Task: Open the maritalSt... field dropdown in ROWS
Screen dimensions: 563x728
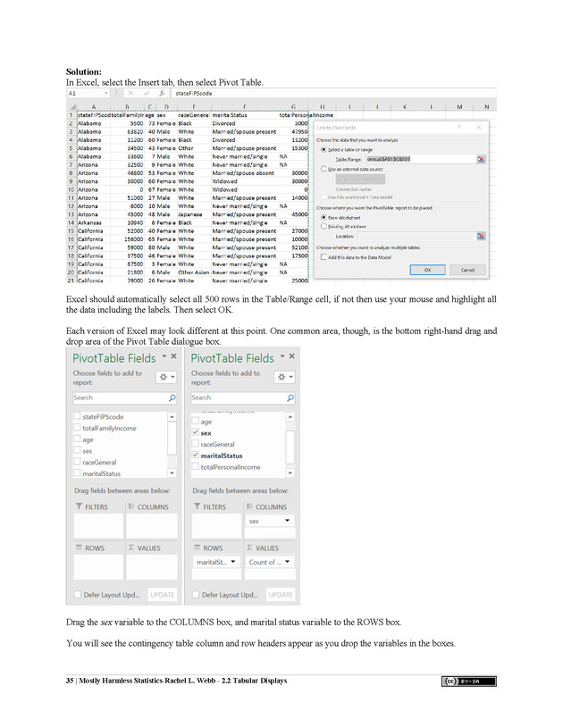Action: pos(232,562)
